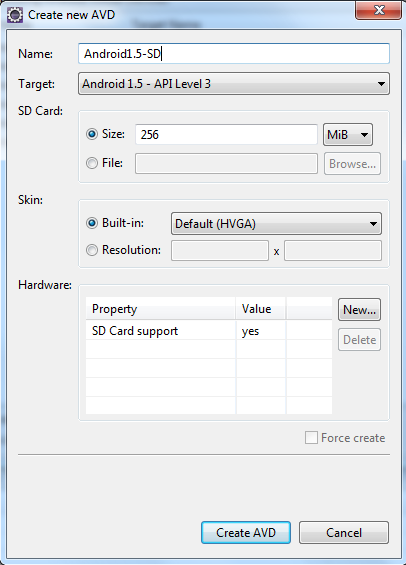The image size is (406, 565).
Task: Enable the Force create checkbox
Action: tap(311, 438)
